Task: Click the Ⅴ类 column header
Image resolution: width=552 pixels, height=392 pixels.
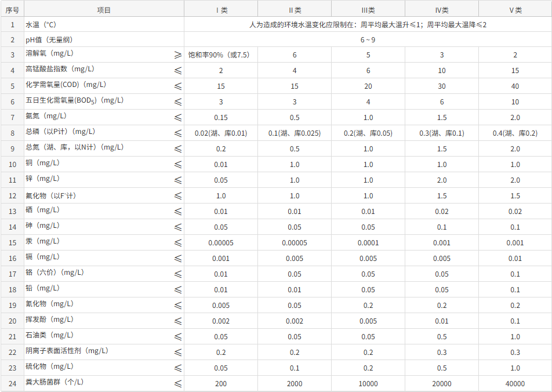Action: (515, 10)
